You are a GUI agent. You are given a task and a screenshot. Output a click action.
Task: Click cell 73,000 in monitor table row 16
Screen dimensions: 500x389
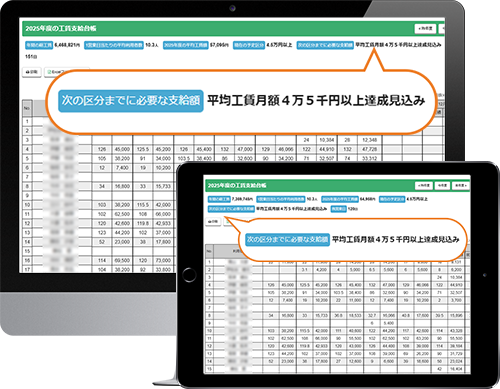click(163, 260)
